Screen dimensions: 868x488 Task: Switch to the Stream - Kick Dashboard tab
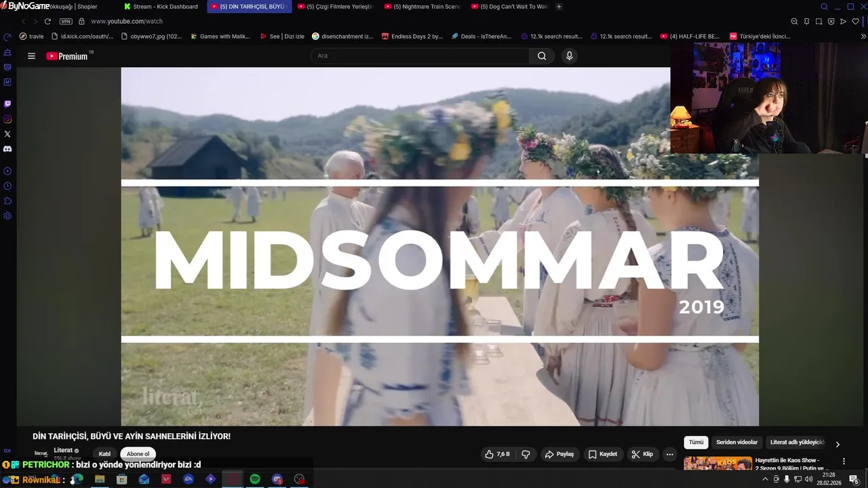click(161, 7)
